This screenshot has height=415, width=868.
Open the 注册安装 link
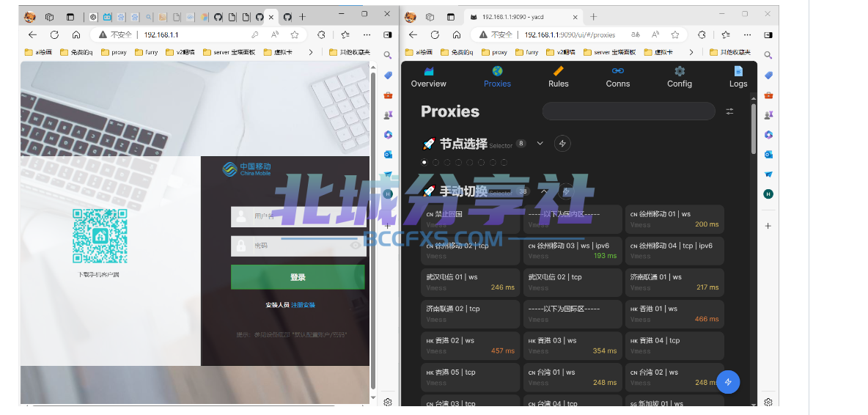304,305
